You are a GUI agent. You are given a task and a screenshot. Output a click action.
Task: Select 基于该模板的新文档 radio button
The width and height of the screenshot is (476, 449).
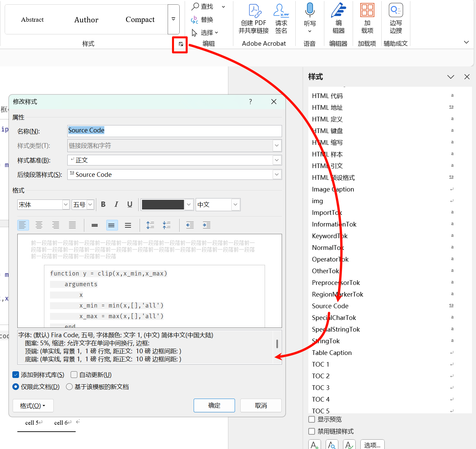tap(69, 387)
